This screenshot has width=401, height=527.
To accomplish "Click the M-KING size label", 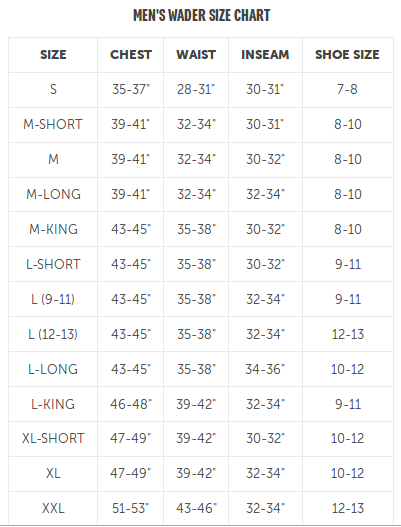I will [53, 229].
